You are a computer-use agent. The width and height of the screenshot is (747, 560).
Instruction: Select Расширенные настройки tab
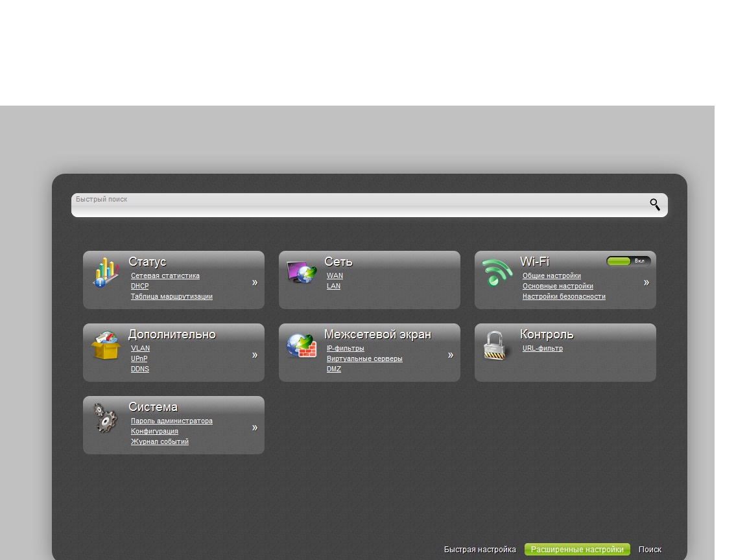coord(577,550)
